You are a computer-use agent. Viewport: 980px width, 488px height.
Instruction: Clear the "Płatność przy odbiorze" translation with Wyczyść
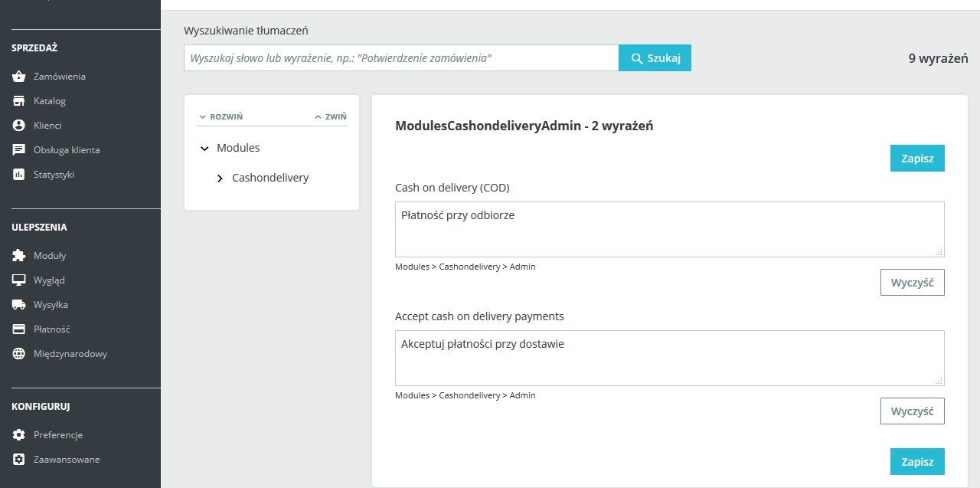pyautogui.click(x=912, y=282)
